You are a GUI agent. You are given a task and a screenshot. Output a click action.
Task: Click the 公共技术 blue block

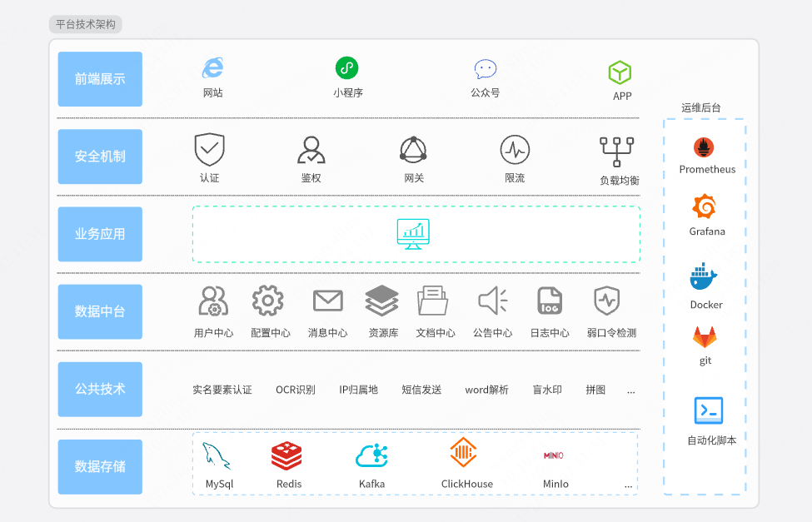(x=100, y=390)
